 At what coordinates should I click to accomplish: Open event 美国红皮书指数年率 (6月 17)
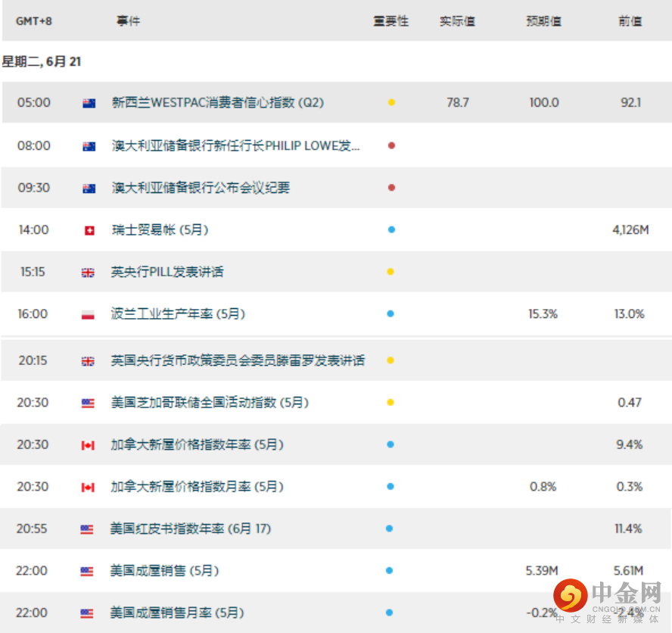point(191,529)
